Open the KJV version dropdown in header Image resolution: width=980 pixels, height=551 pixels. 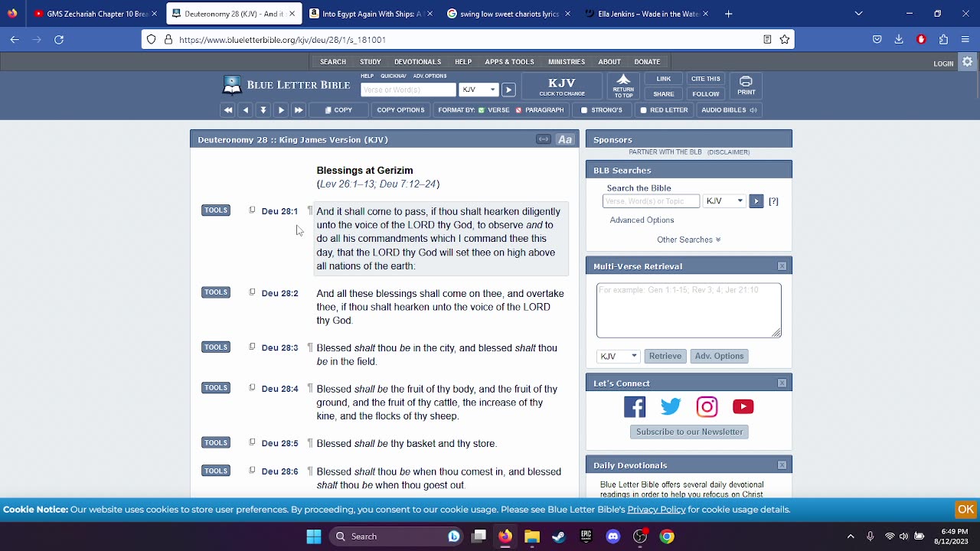[479, 90]
